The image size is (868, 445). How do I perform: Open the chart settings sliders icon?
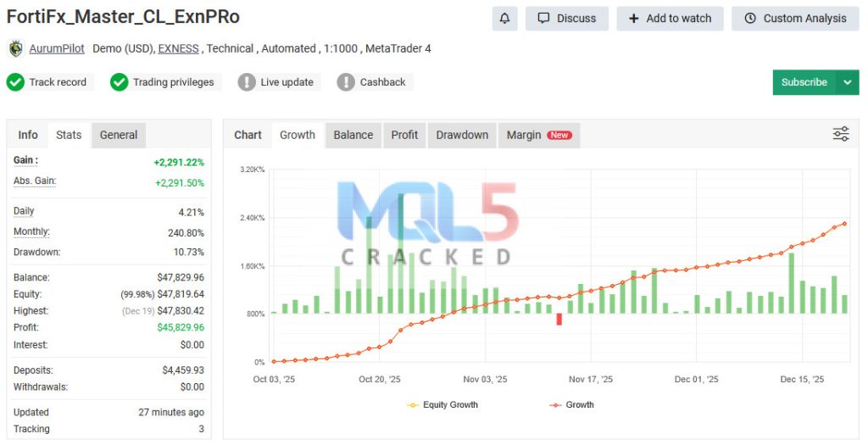[841, 134]
